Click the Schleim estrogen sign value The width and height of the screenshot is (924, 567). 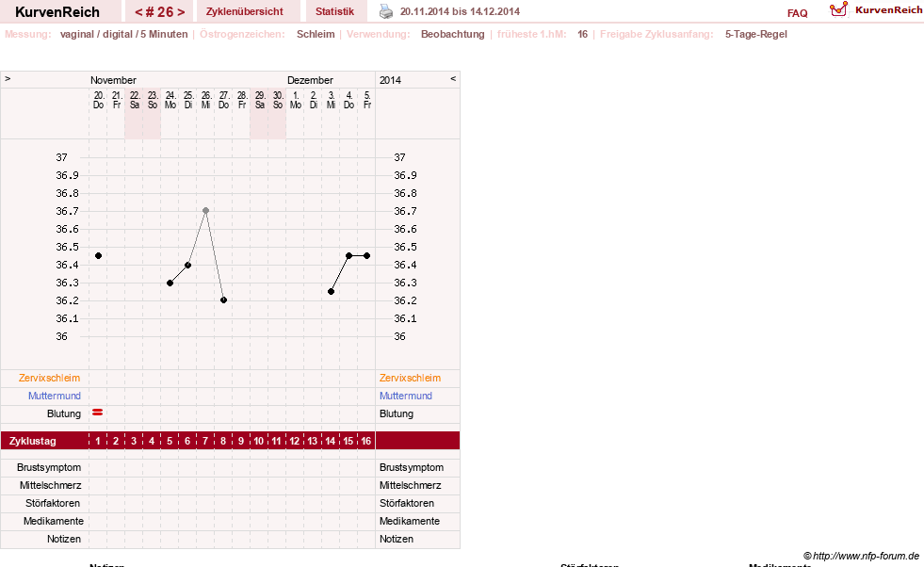[x=316, y=34]
